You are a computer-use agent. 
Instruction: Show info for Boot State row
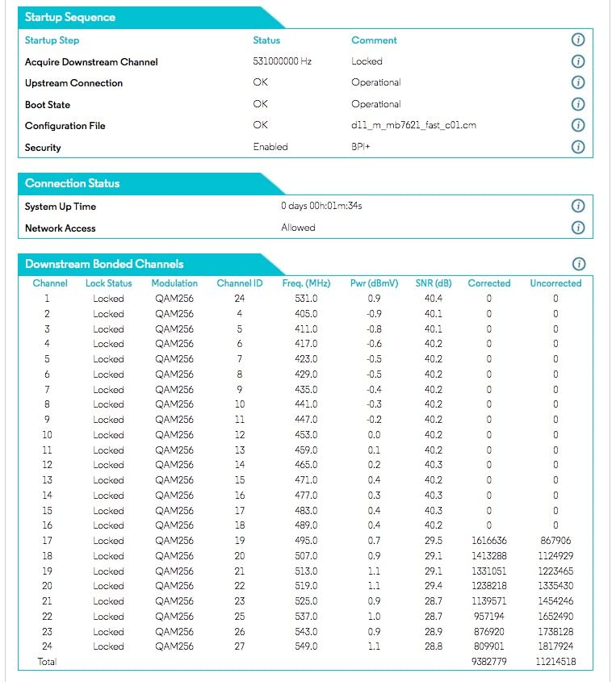coord(578,104)
